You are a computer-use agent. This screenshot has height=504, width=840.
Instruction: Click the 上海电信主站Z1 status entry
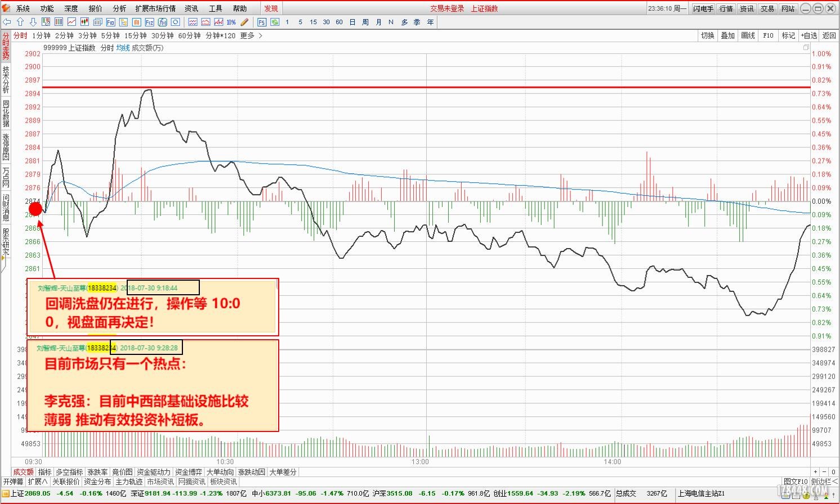(x=702, y=493)
